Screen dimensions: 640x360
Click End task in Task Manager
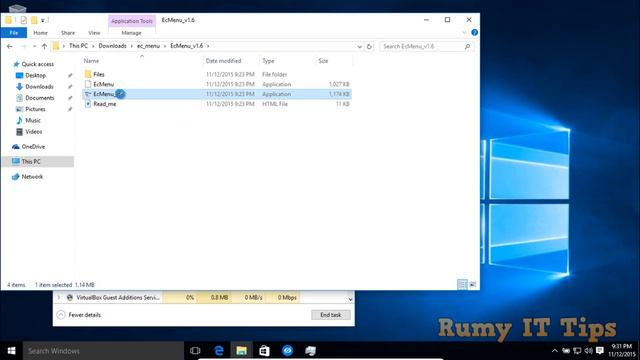(331, 315)
